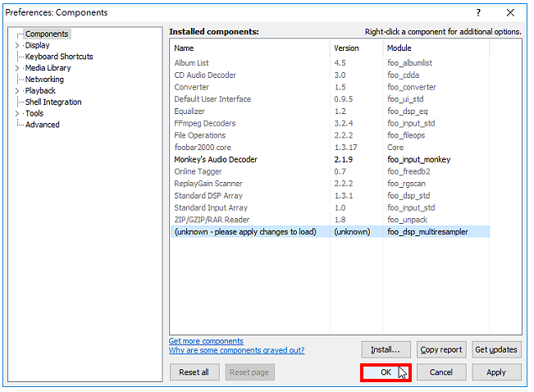Open Shell Integration preferences page
Image resolution: width=534 pixels, height=392 pixels.
point(53,102)
